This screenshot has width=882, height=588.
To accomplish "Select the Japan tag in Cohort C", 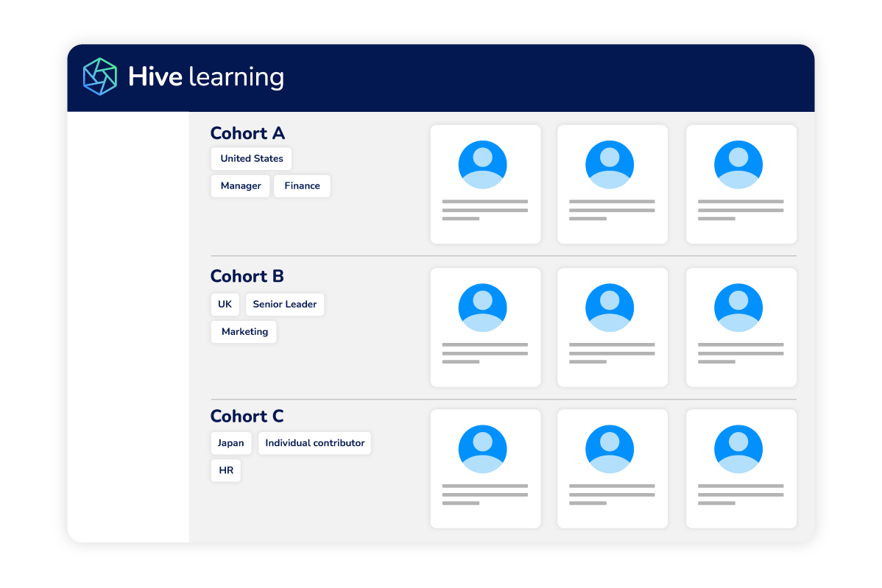I will [231, 443].
